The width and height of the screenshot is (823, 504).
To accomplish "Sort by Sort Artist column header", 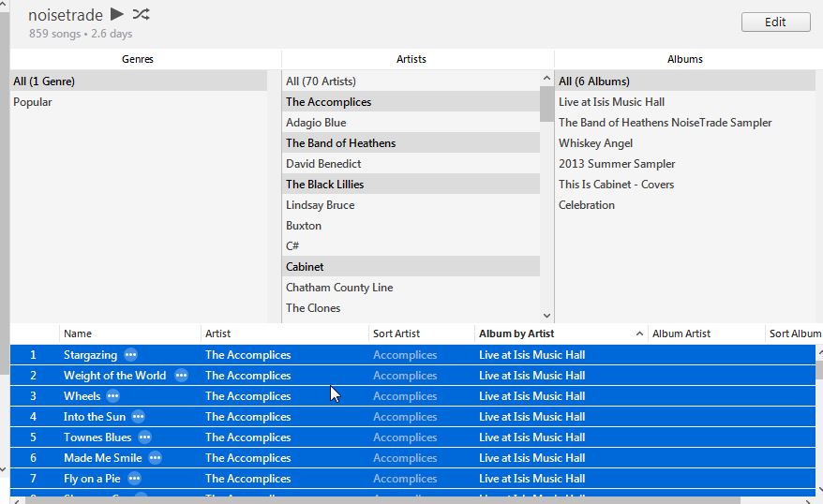I will [422, 334].
